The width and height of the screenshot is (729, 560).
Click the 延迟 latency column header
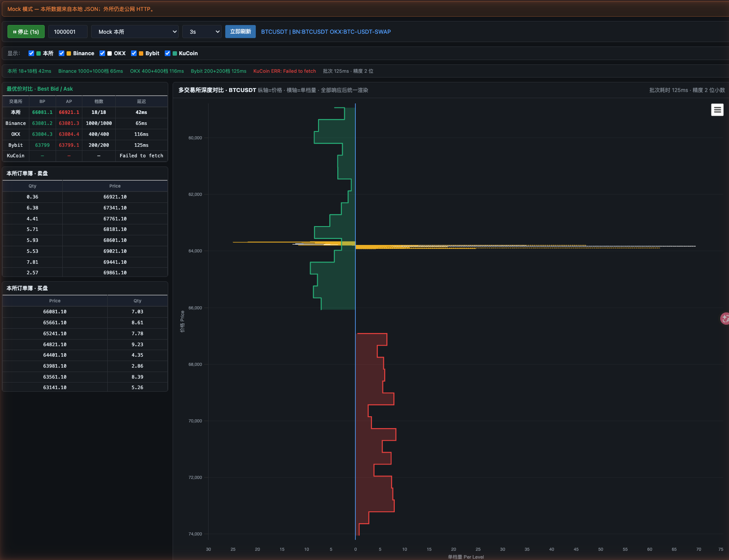click(x=142, y=101)
